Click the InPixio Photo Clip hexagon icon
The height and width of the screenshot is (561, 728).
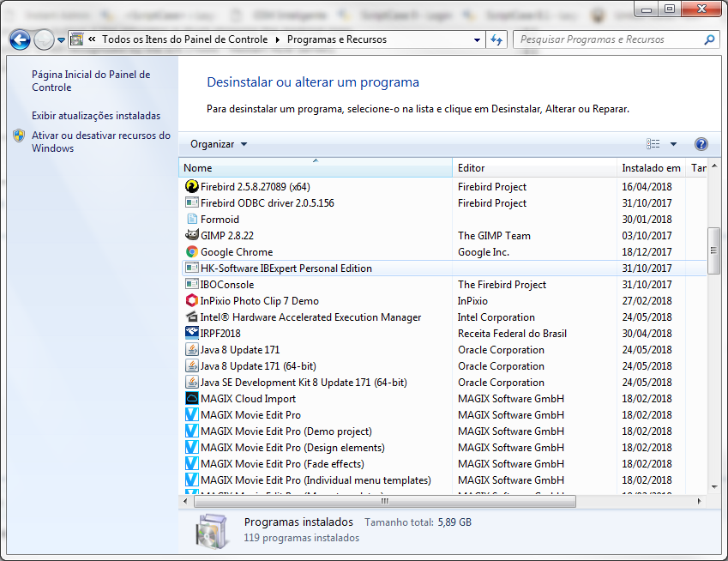(x=192, y=300)
